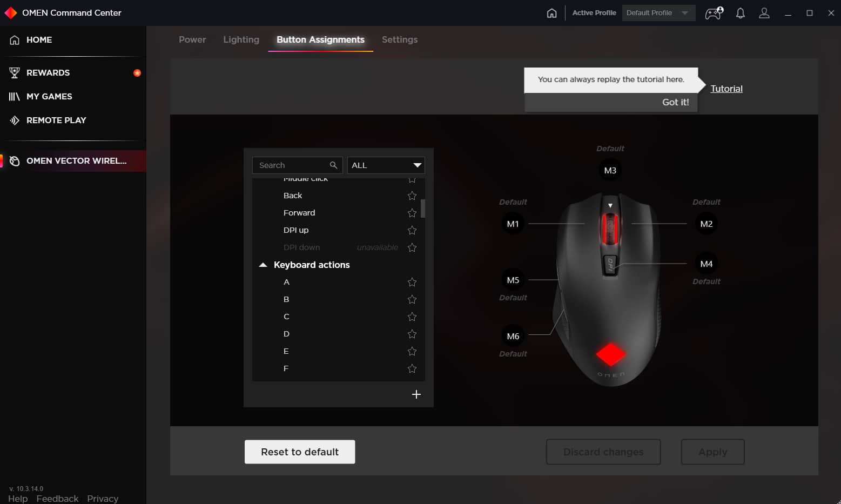Screen dimensions: 841x504
Task: Click the home icon in title bar
Action: 551,13
